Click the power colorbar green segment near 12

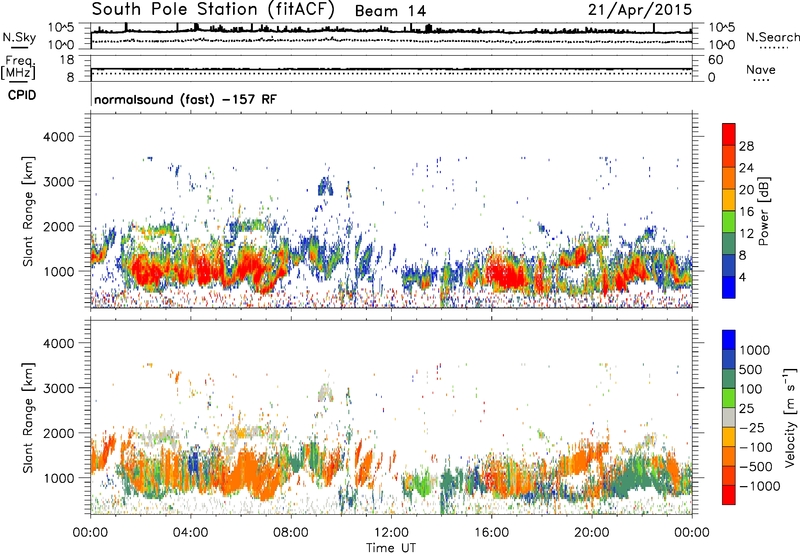click(x=729, y=221)
